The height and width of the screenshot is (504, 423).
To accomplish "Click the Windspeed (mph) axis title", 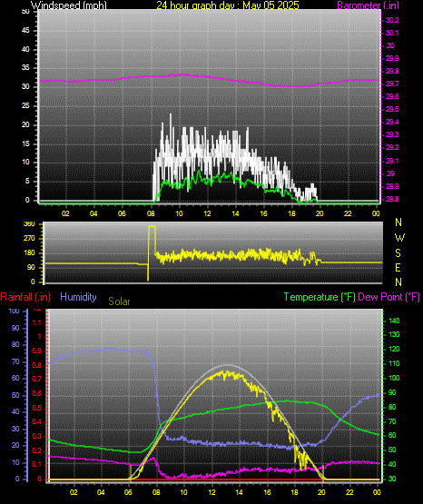I will [69, 5].
